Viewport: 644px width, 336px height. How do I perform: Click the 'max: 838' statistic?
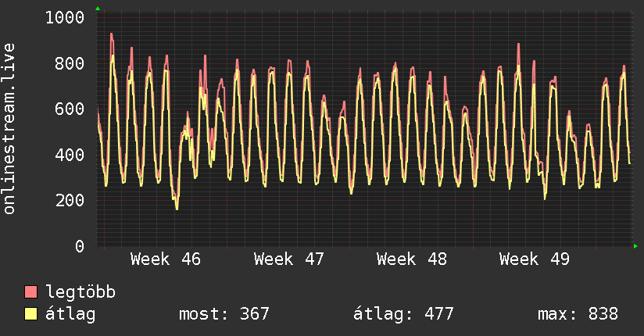point(578,314)
